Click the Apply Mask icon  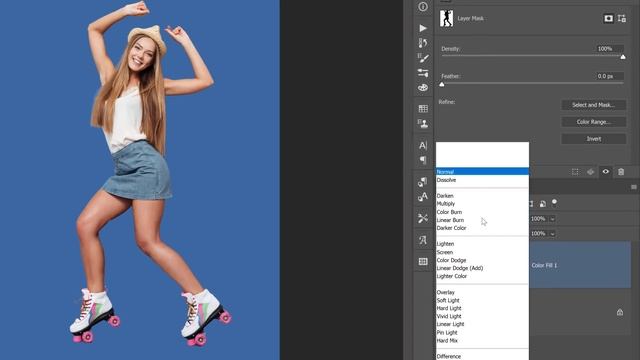click(x=590, y=172)
